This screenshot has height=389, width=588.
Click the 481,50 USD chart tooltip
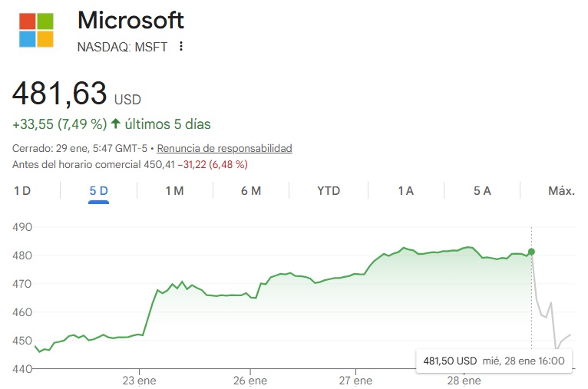tap(494, 361)
